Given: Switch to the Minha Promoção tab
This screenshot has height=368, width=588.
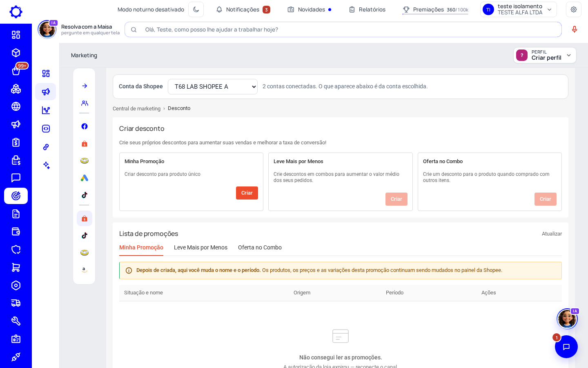Looking at the screenshot, I should click(141, 247).
